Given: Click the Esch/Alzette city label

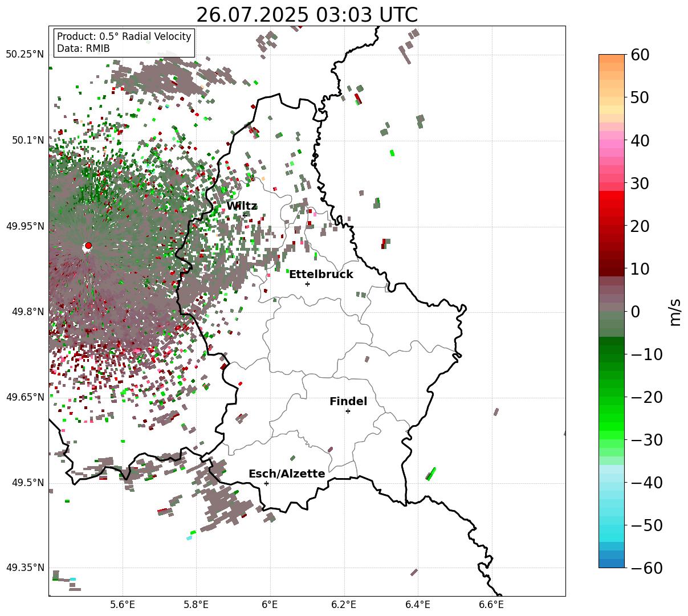Looking at the screenshot, I should (287, 474).
